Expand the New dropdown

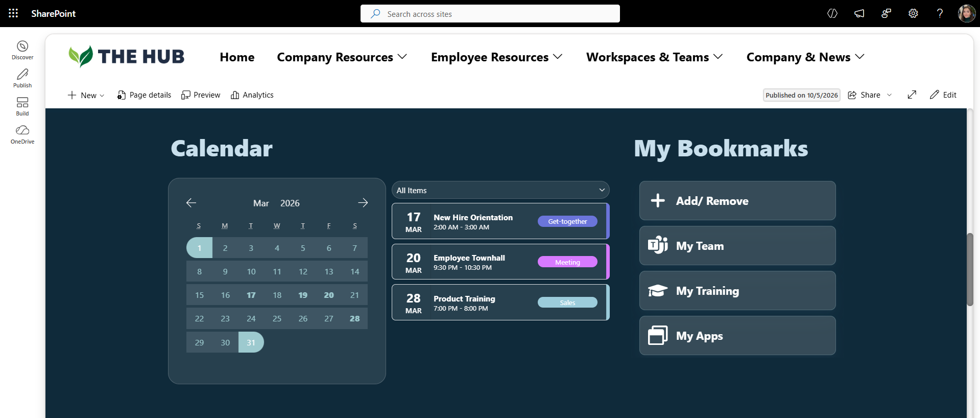point(86,95)
